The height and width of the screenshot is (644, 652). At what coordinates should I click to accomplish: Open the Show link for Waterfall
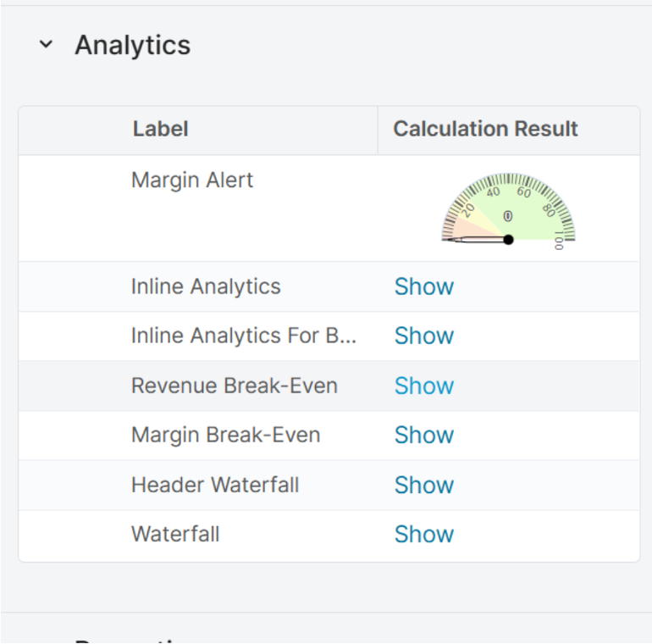(x=424, y=534)
